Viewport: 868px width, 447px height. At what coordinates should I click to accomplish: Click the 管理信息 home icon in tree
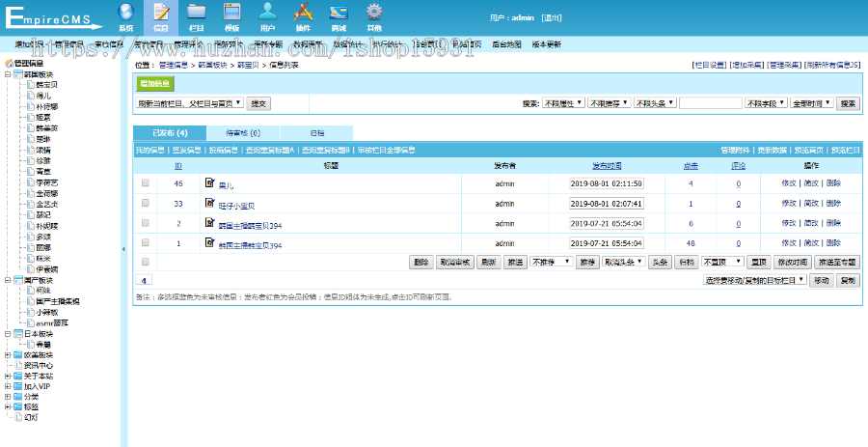pyautogui.click(x=9, y=64)
